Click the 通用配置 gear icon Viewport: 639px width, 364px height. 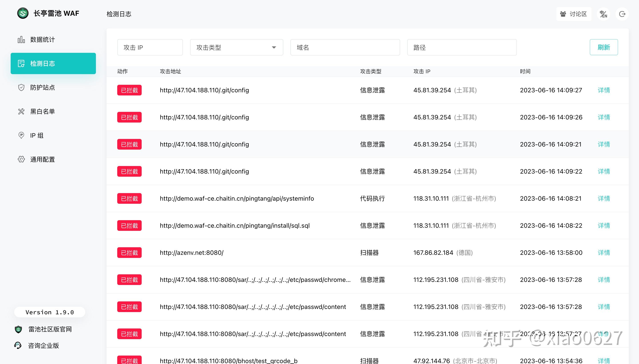(21, 159)
